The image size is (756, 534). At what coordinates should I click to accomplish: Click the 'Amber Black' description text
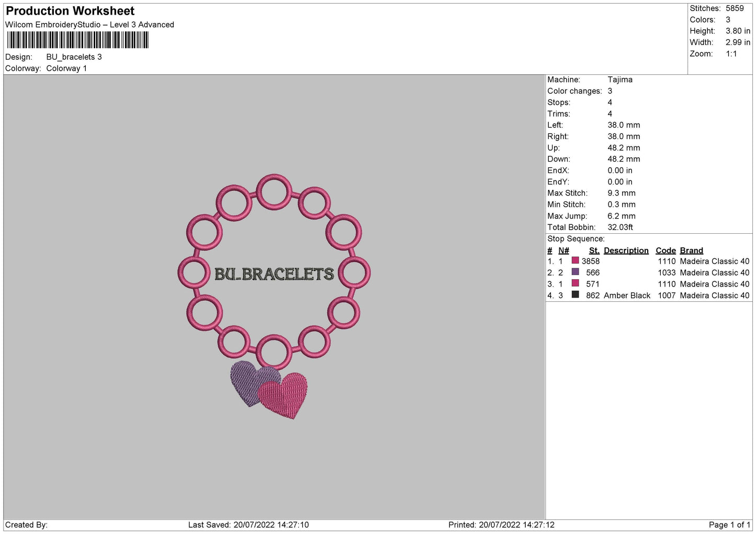627,296
